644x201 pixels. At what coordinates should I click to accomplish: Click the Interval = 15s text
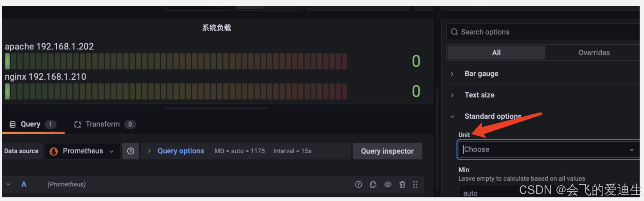(x=292, y=151)
